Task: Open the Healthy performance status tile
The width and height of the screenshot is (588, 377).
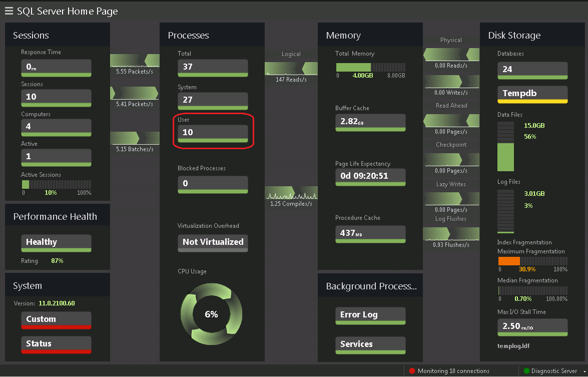Action: 56,243
